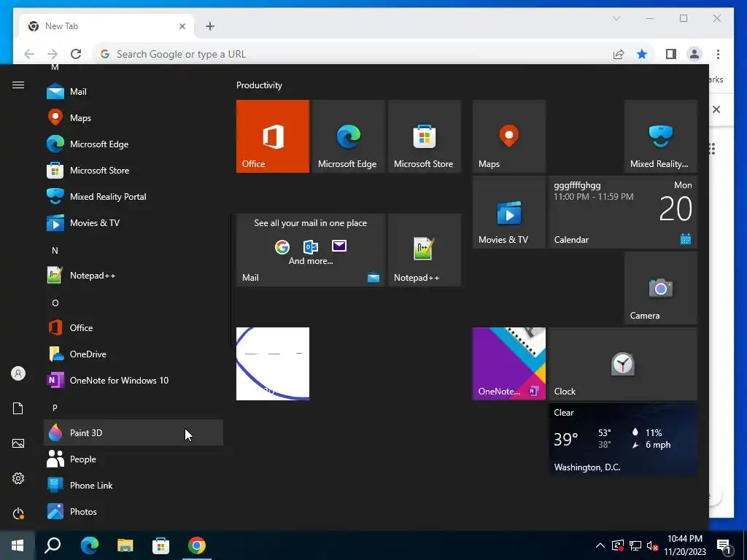Select the Chrome New Tab tab
The width and height of the screenshot is (747, 560).
pos(107,26)
